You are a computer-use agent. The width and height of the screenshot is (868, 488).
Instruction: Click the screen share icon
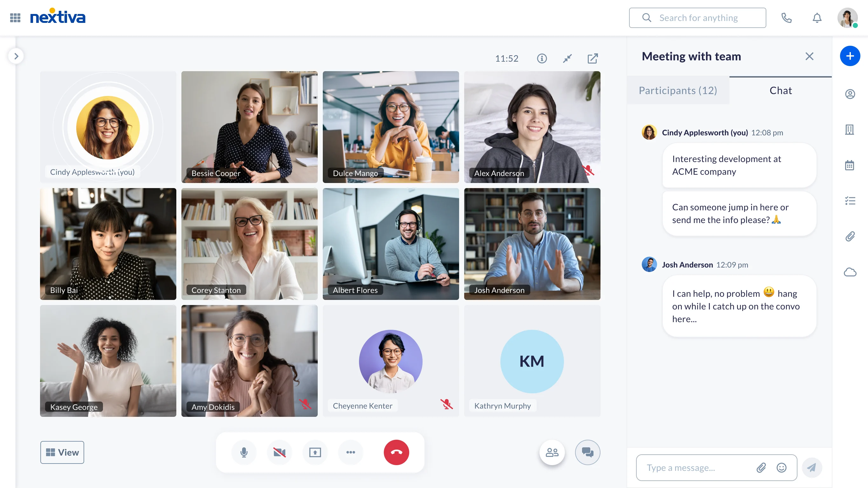(x=315, y=452)
